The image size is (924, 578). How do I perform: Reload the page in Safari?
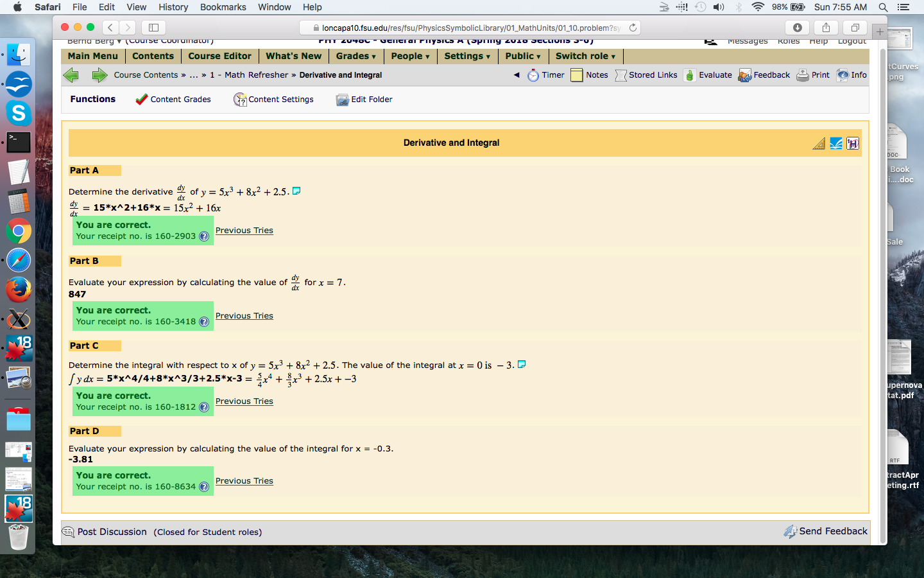click(633, 28)
